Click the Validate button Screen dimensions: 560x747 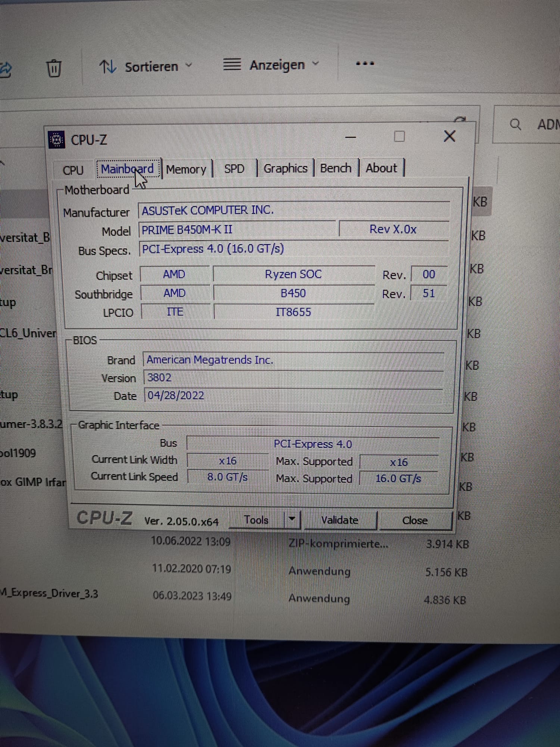click(340, 520)
